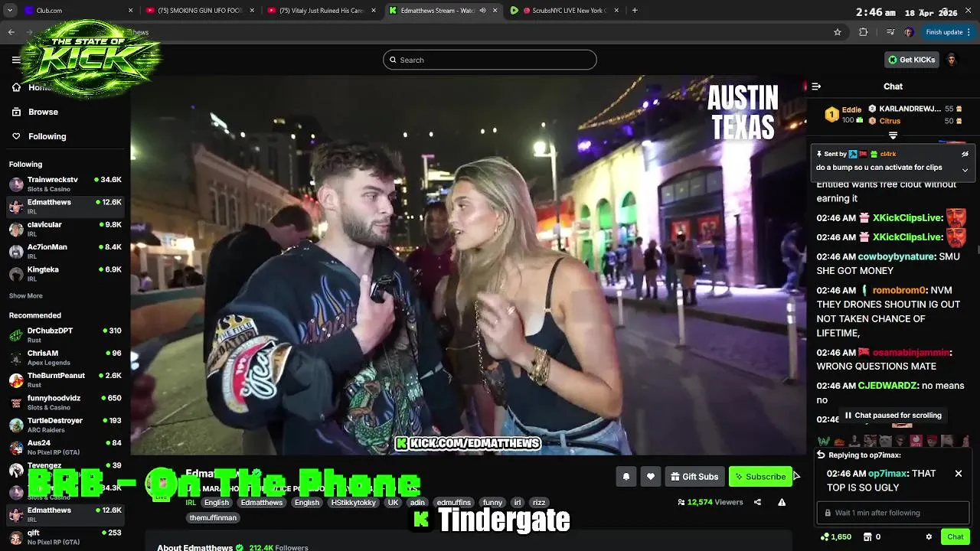Go back with browser back arrow
The image size is (980, 551).
pyautogui.click(x=11, y=32)
